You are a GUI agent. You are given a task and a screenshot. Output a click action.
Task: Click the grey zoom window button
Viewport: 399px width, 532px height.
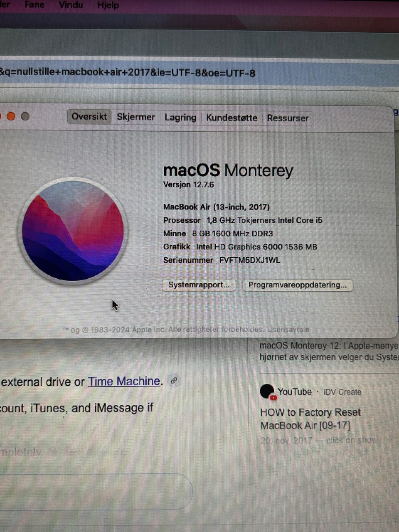(x=25, y=116)
